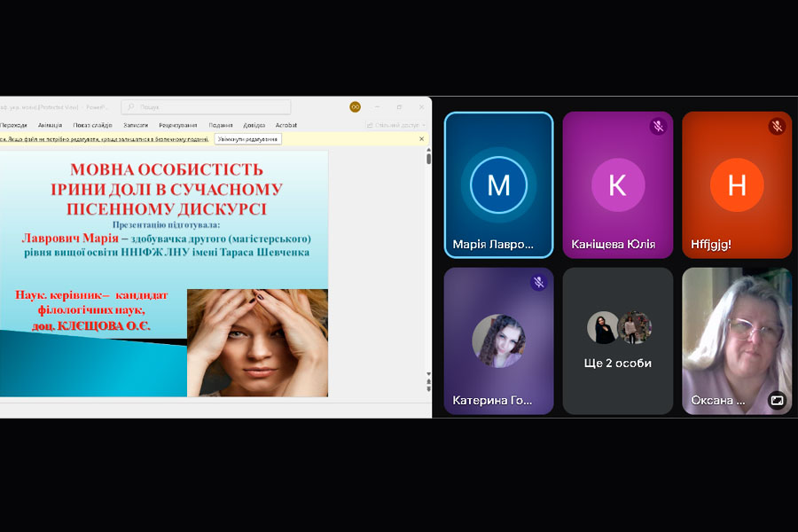The image size is (798, 532).
Task: Click the magnifier icon in the Пошук search box
Action: pos(131,107)
